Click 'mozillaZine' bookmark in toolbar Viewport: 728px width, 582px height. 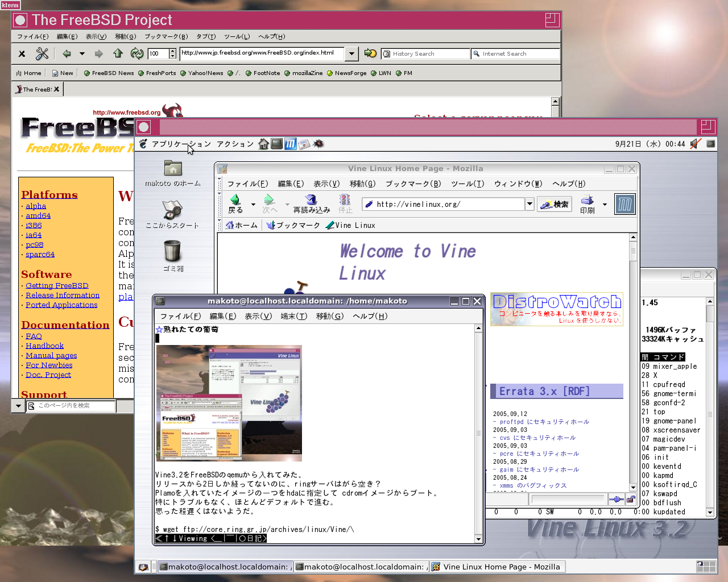[303, 73]
